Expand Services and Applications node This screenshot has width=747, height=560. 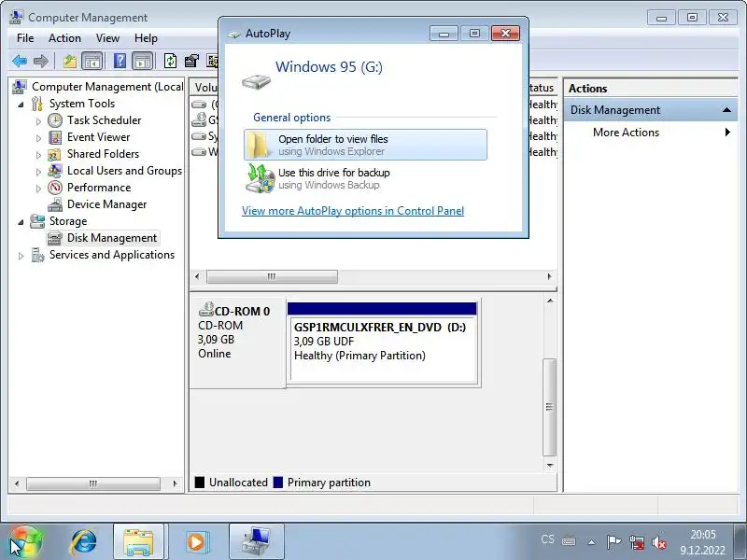(21, 256)
